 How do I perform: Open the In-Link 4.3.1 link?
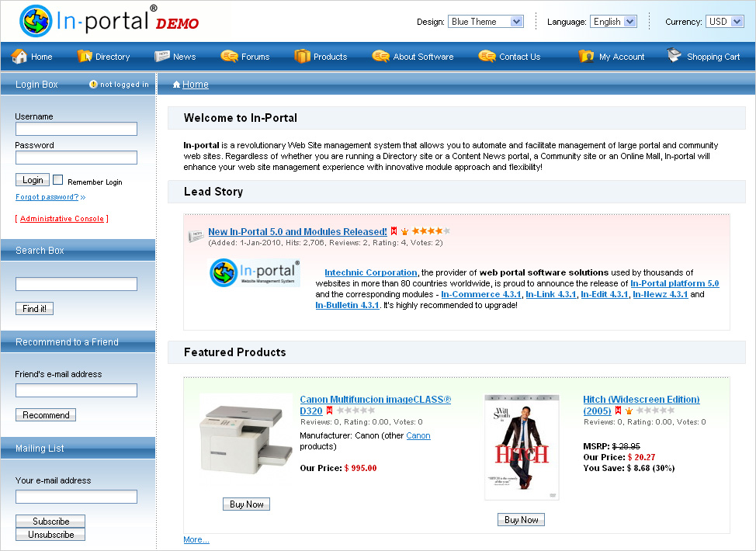coord(551,294)
